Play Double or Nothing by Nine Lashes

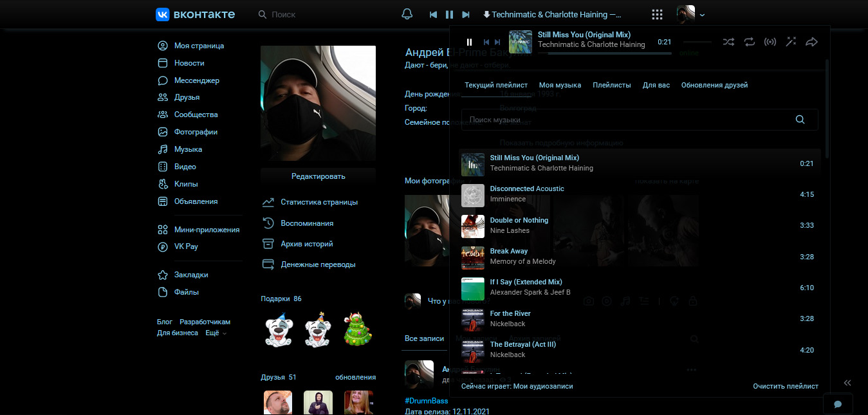click(x=640, y=225)
